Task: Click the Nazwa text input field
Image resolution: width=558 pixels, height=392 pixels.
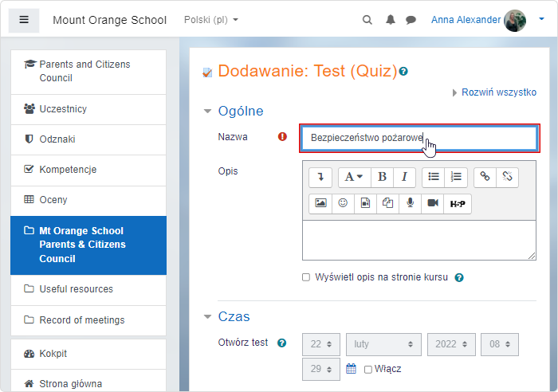Action: click(x=418, y=138)
